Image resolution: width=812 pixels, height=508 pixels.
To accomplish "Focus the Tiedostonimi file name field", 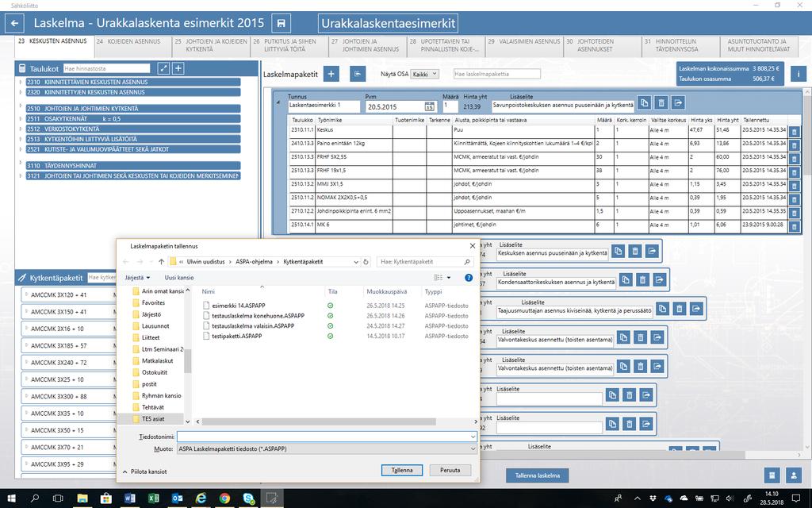I will [x=323, y=437].
